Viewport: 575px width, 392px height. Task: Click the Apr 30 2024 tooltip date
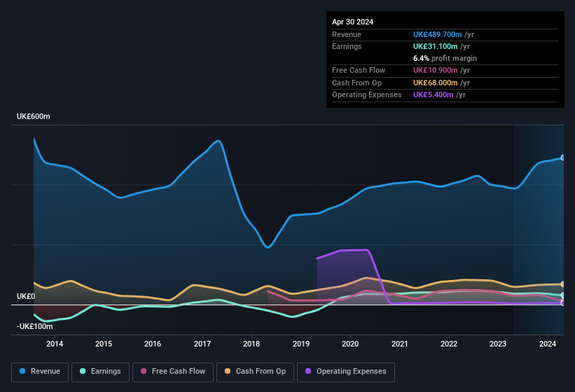tap(353, 22)
